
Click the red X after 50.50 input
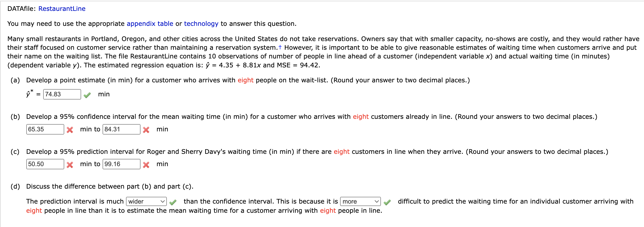pyautogui.click(x=70, y=165)
